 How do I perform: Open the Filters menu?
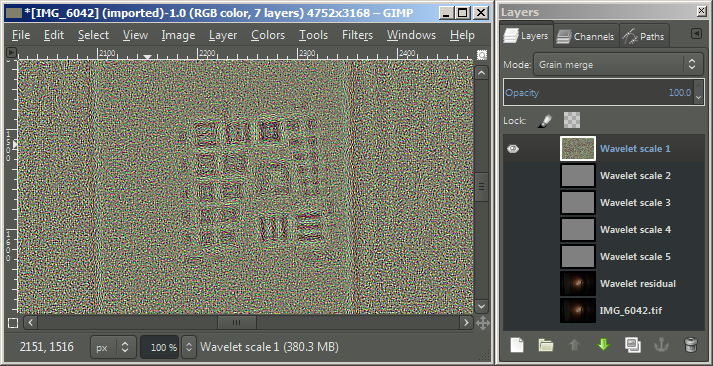(357, 35)
